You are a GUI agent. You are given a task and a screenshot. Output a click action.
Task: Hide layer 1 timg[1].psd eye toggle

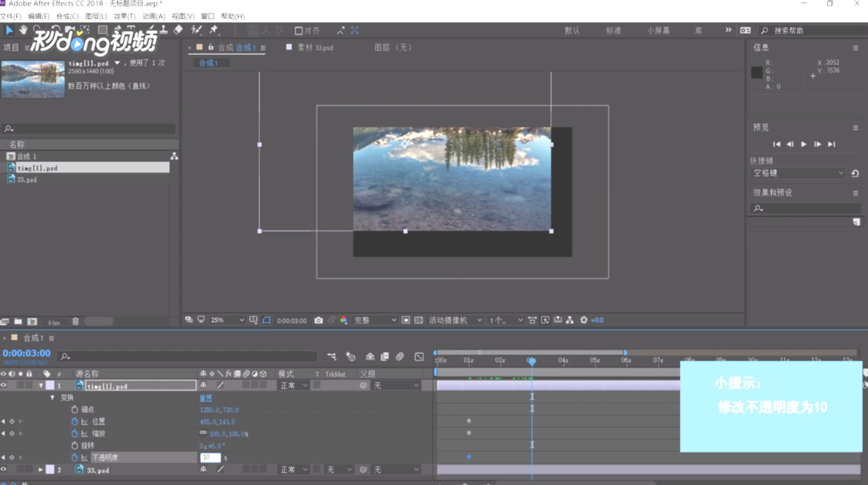point(4,386)
